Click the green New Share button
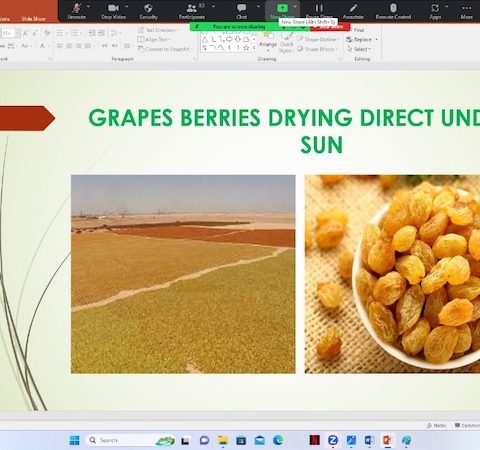 tap(282, 8)
